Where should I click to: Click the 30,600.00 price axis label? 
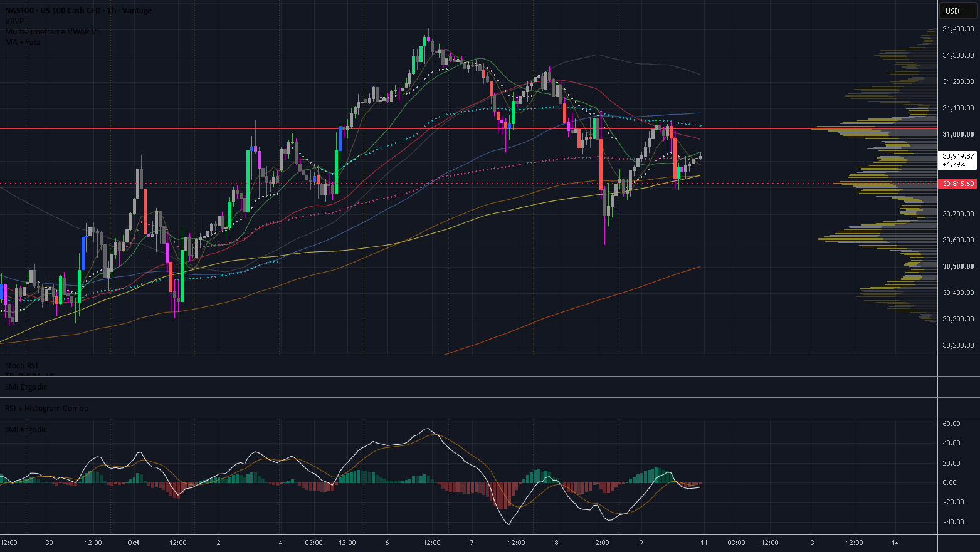pos(958,240)
